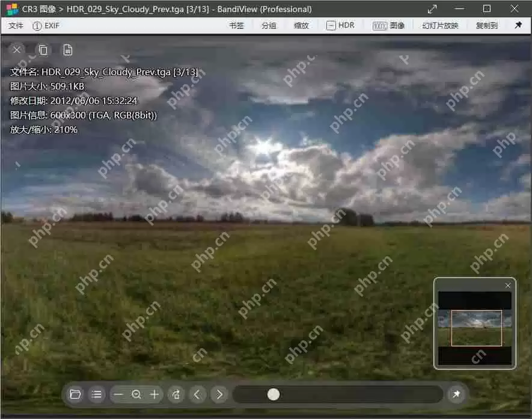Image resolution: width=532 pixels, height=419 pixels.
Task: Open the image details document icon
Action: [68, 50]
